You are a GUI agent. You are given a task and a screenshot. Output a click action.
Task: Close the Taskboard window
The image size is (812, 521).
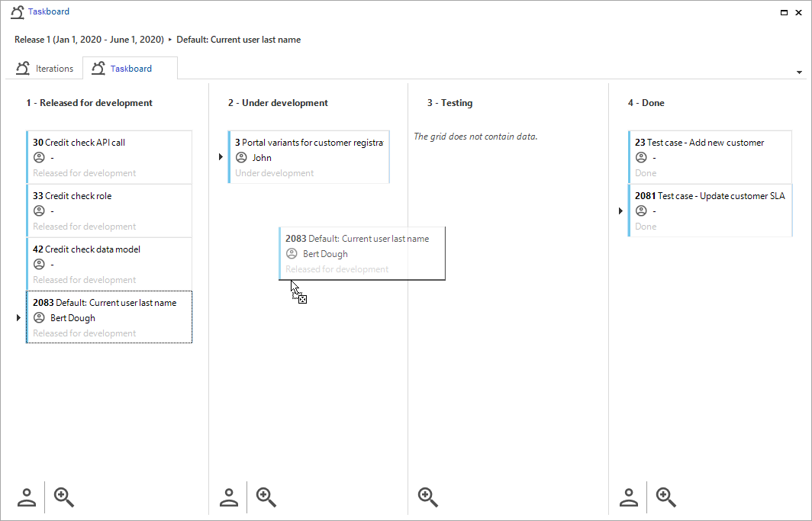coord(798,12)
